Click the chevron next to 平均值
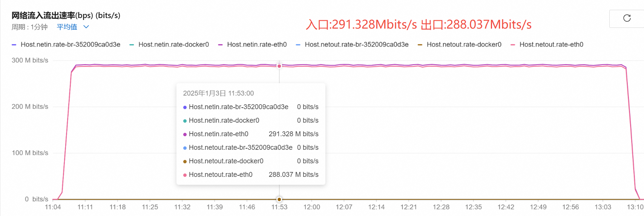Image resolution: width=644 pixels, height=216 pixels. [86, 27]
